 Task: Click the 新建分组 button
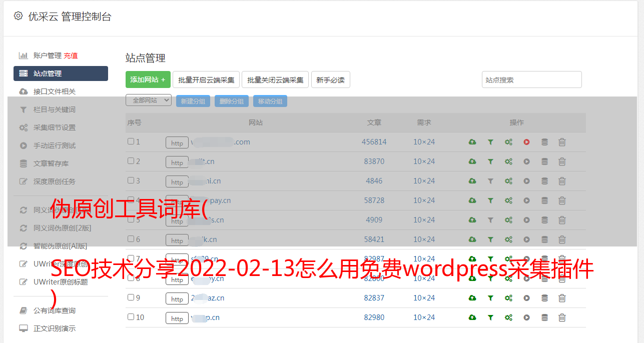[193, 101]
